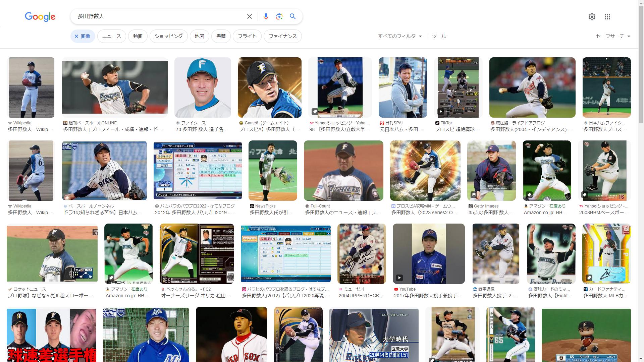Enable the ニュース filter chip
The height and width of the screenshot is (362, 644).
(x=111, y=36)
